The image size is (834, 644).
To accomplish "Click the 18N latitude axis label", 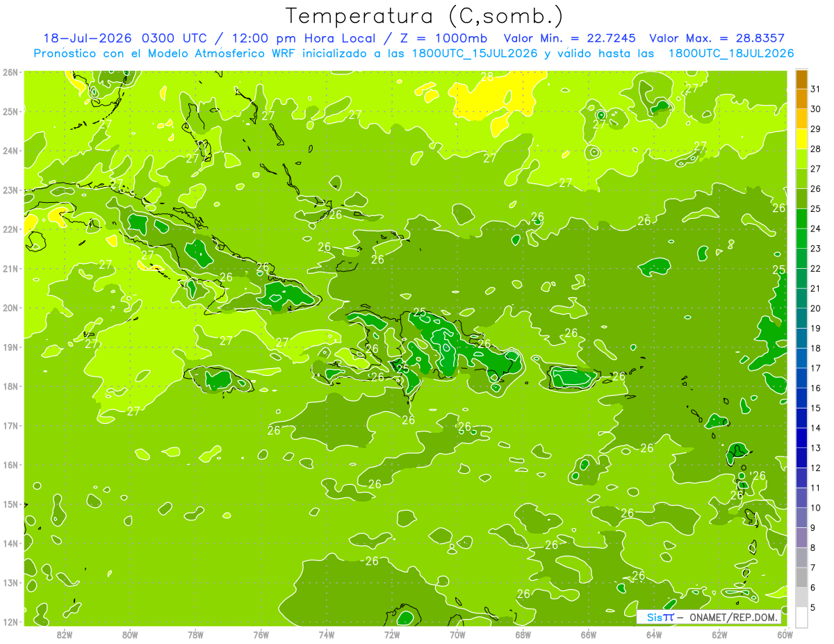I will pos(10,386).
